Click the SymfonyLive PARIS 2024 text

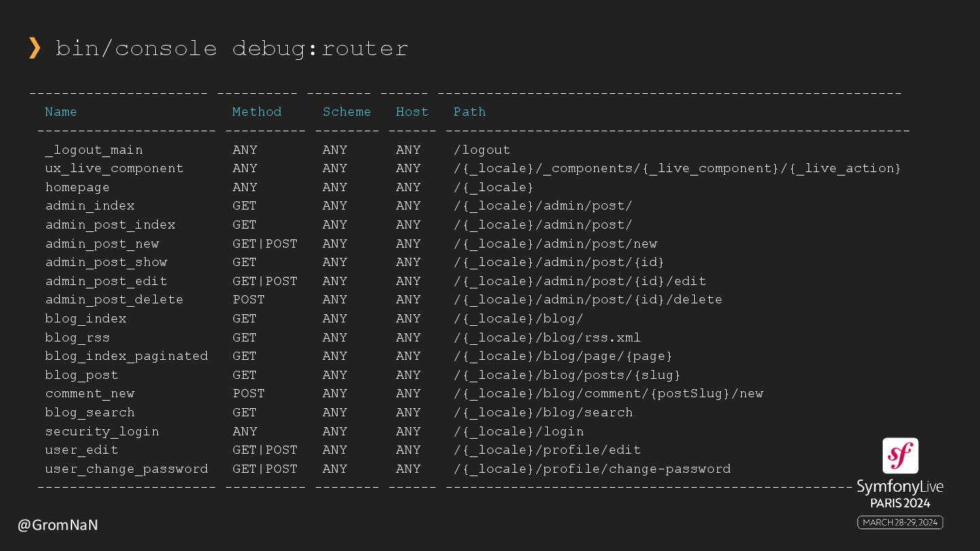click(x=900, y=495)
